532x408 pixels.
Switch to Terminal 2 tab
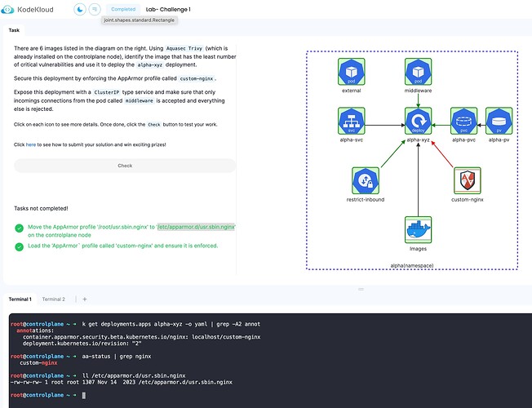tap(54, 299)
